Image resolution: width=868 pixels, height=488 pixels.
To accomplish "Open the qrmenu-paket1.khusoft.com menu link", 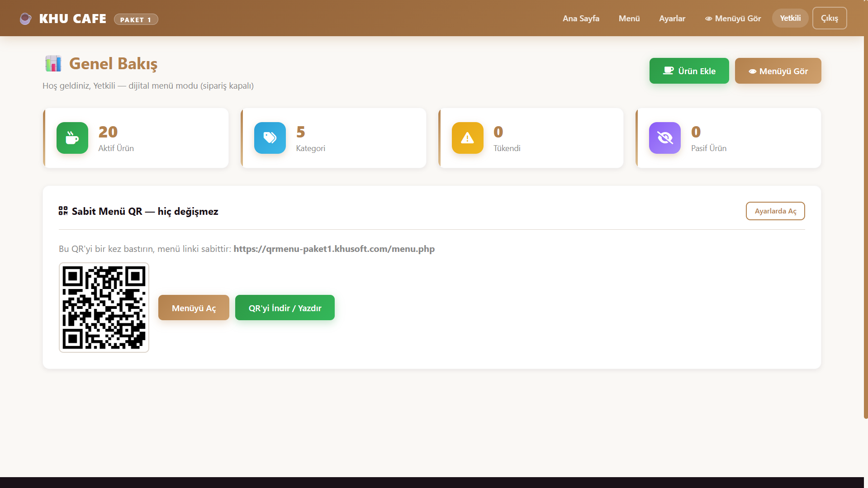I will coord(334,249).
